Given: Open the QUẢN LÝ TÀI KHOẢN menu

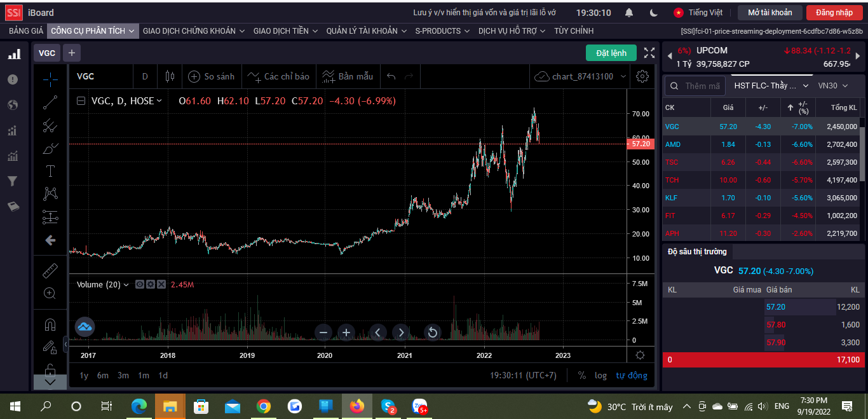Looking at the screenshot, I should pos(367,31).
